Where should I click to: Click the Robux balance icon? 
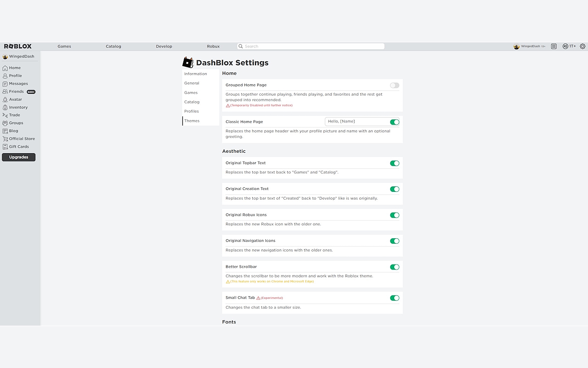point(565,46)
